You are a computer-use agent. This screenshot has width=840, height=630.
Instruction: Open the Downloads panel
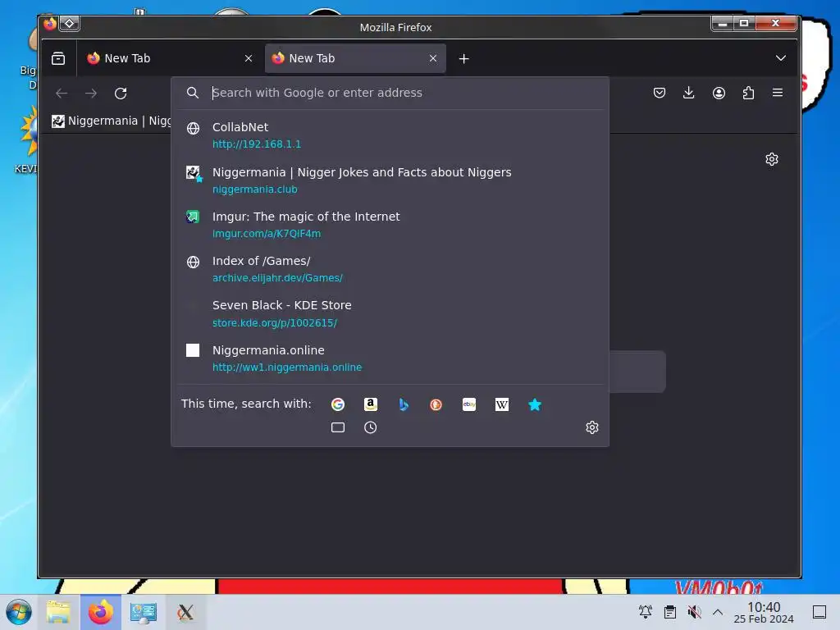[x=689, y=93]
